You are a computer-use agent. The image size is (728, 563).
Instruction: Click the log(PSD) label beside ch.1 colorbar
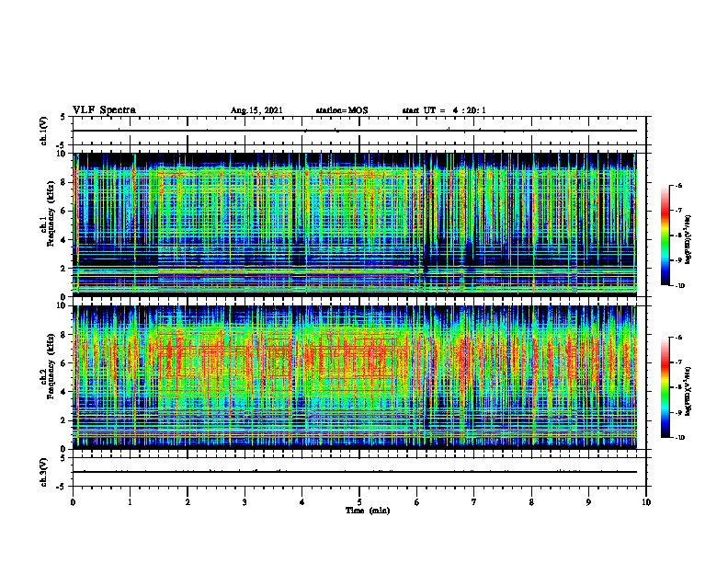tap(688, 239)
